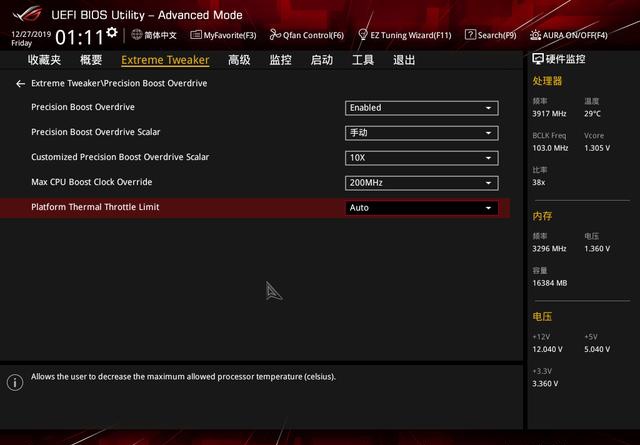
Task: Click the 12/27/2019 date text
Action: (x=31, y=34)
